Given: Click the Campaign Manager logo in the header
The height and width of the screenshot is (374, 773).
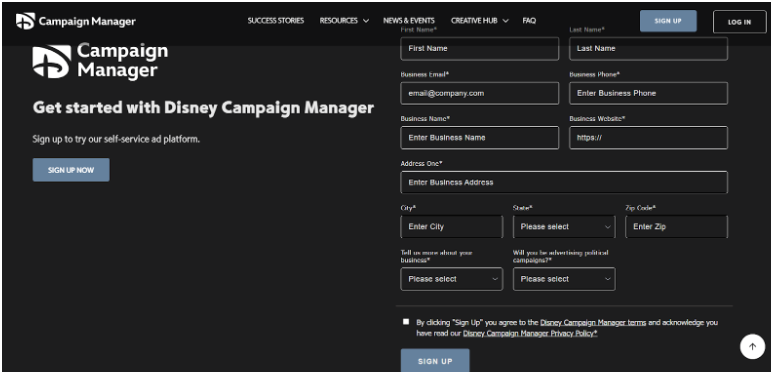Looking at the screenshot, I should click(x=75, y=21).
